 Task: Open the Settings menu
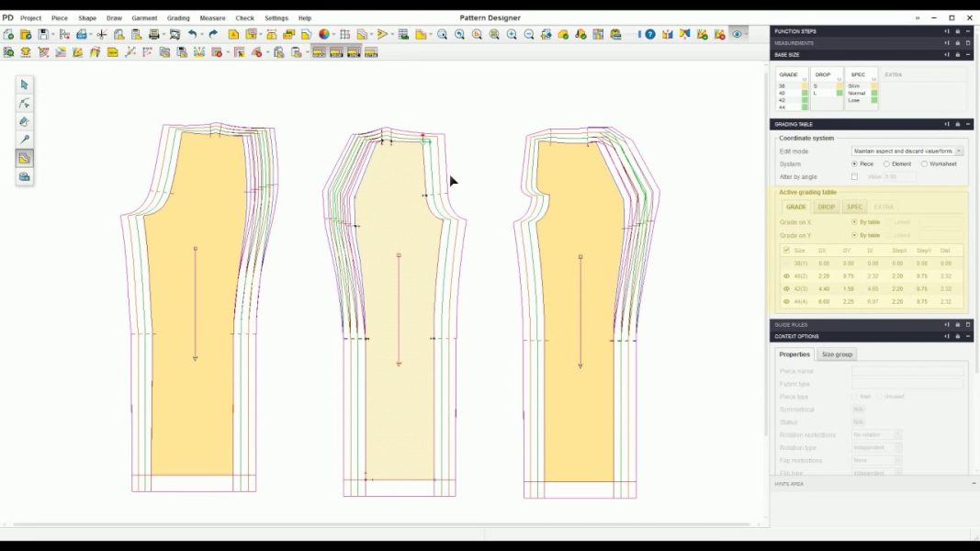coord(276,18)
